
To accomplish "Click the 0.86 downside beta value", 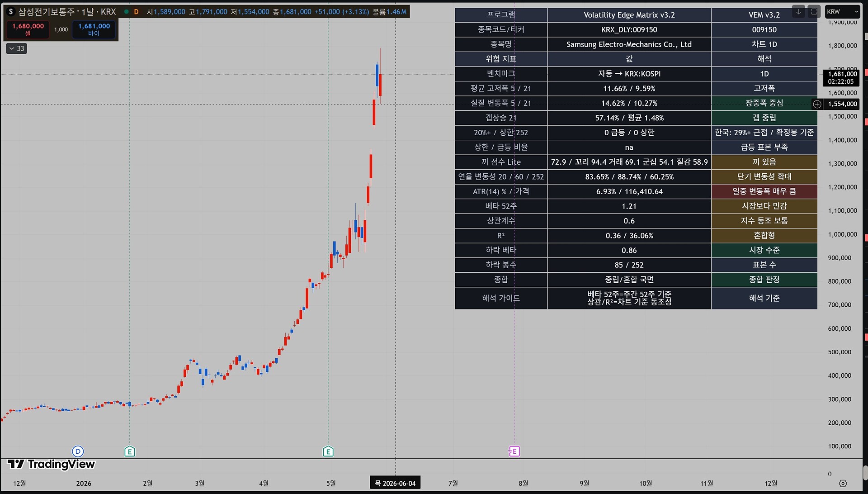I will [x=629, y=250].
